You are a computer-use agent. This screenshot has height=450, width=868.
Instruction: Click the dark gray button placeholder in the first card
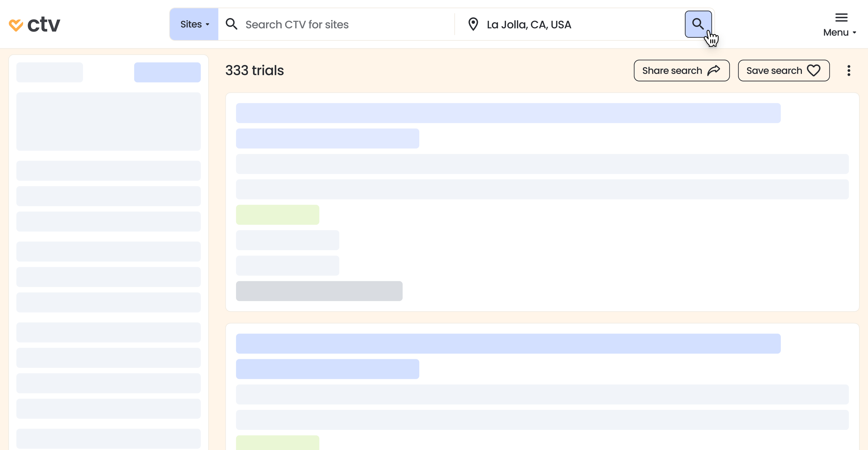click(319, 291)
